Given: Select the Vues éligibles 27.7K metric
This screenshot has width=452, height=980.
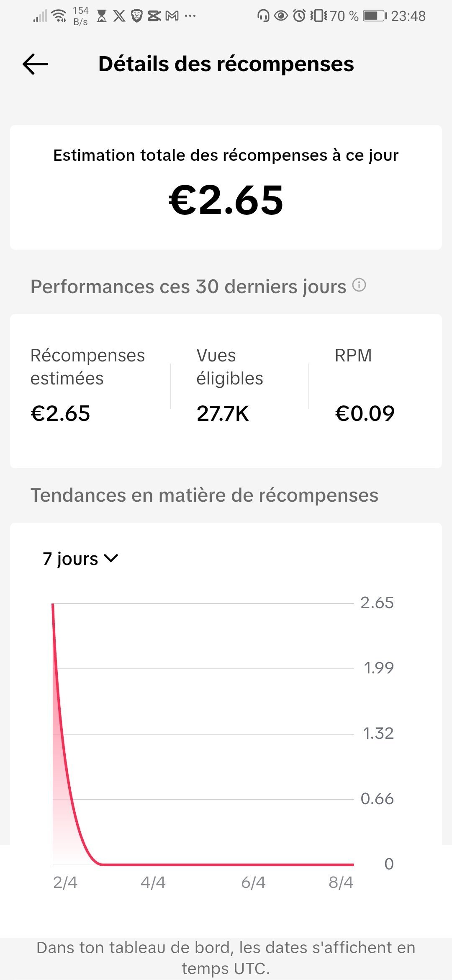Looking at the screenshot, I should click(230, 385).
